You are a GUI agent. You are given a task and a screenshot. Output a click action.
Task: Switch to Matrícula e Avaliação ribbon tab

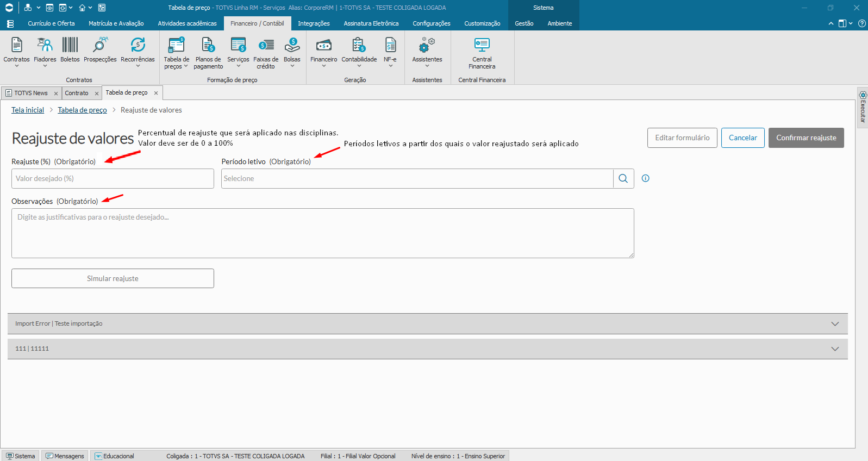tap(116, 23)
